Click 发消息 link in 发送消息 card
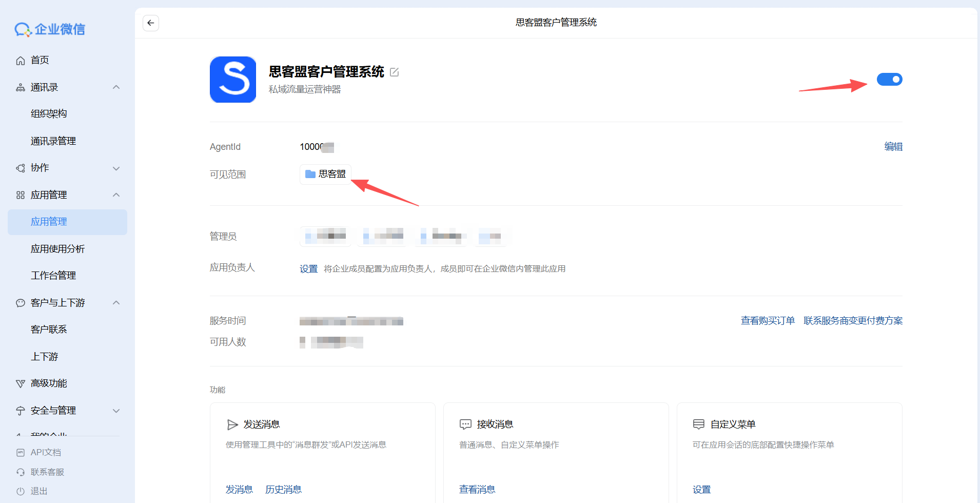The height and width of the screenshot is (503, 980). [239, 490]
